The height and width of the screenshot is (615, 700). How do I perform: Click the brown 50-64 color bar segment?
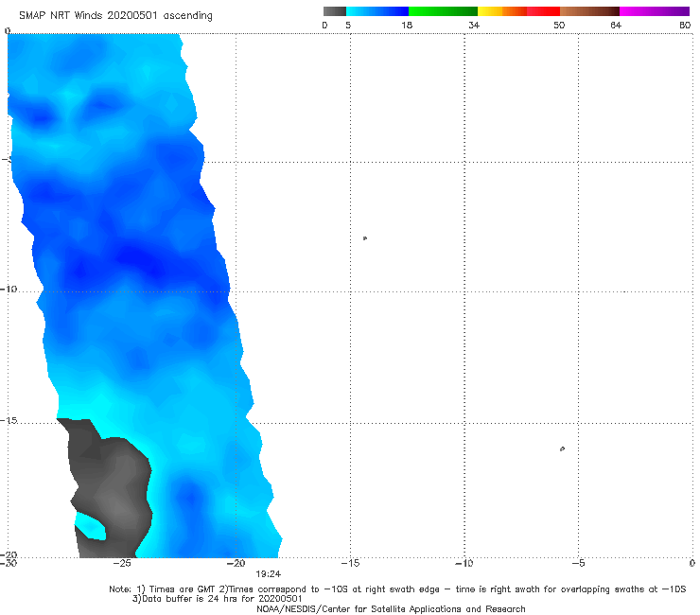click(x=589, y=11)
